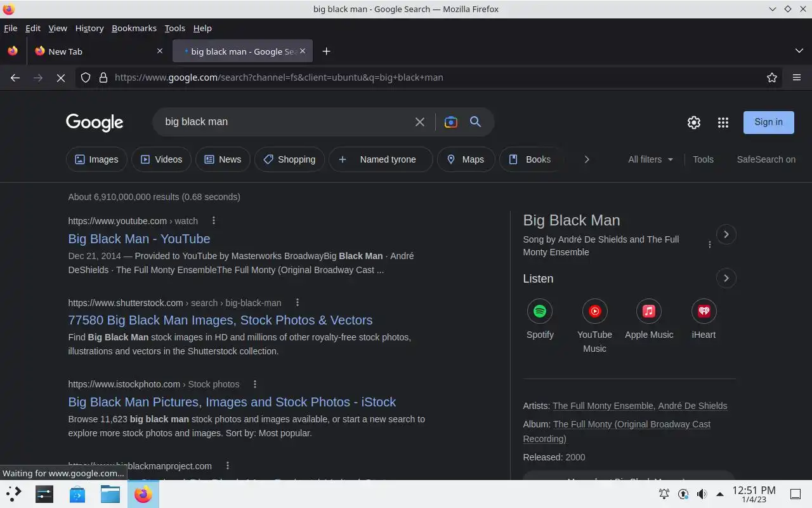This screenshot has width=812, height=508.
Task: Open notifications bell in system tray
Action: [664, 494]
